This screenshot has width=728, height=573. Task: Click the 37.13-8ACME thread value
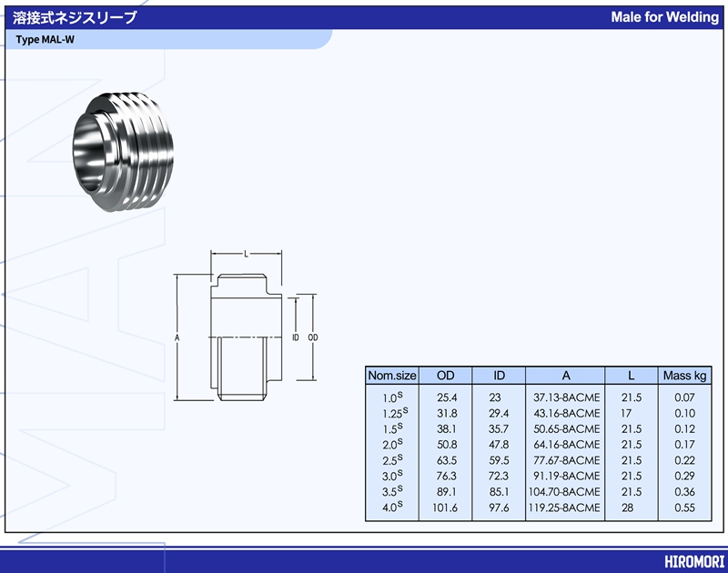(x=565, y=397)
